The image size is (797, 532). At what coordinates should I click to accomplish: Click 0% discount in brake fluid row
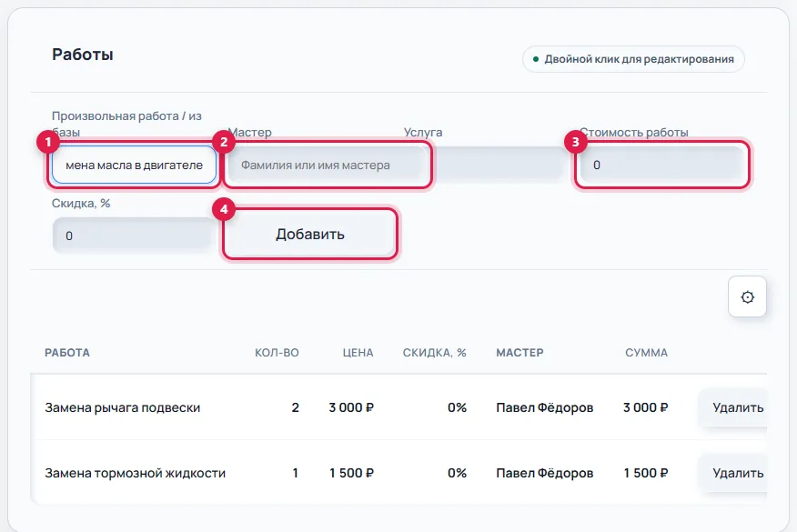coord(457,473)
